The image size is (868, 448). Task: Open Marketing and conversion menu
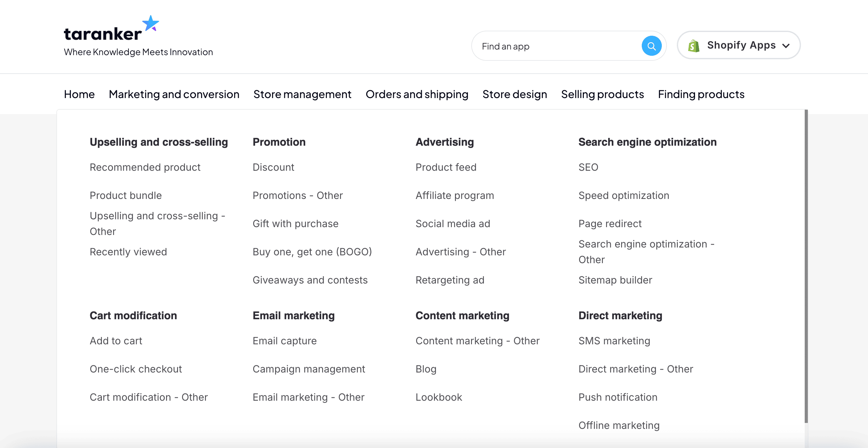tap(174, 94)
